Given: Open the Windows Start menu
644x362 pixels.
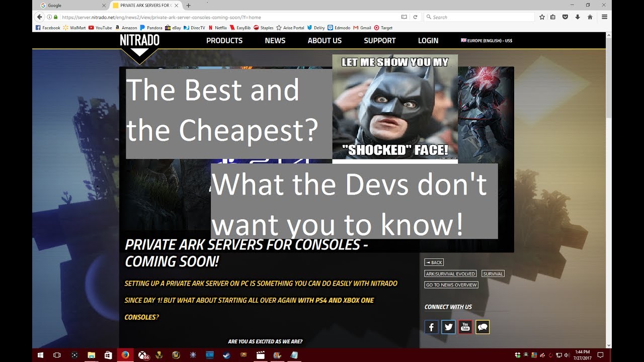Looking at the screenshot, I should pyautogui.click(x=40, y=355).
